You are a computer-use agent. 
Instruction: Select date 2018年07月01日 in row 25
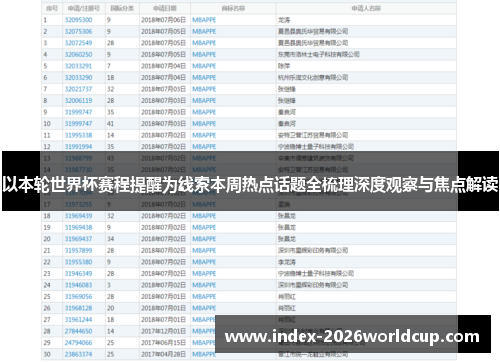click(163, 297)
